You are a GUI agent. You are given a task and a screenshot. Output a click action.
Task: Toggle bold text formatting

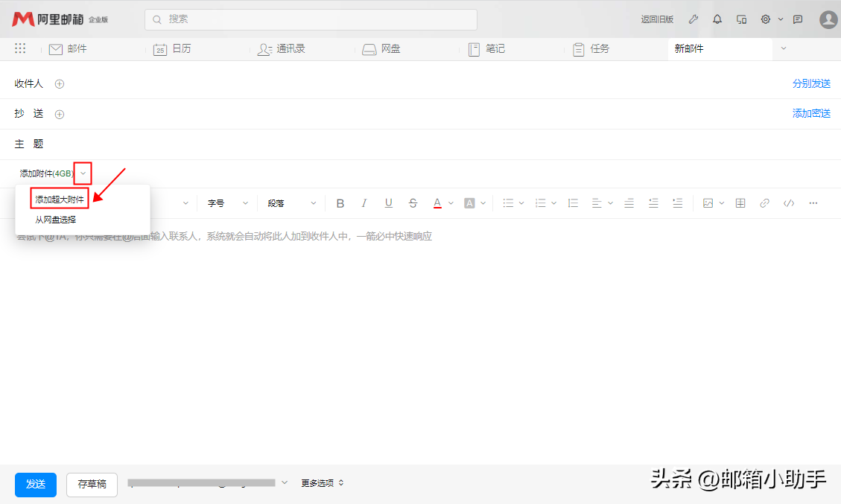[340, 203]
